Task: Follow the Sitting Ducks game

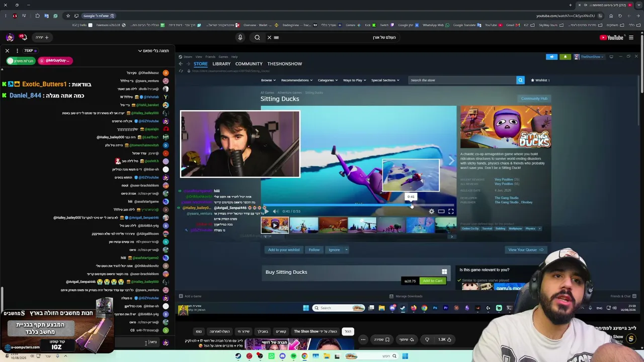Action: click(314, 250)
